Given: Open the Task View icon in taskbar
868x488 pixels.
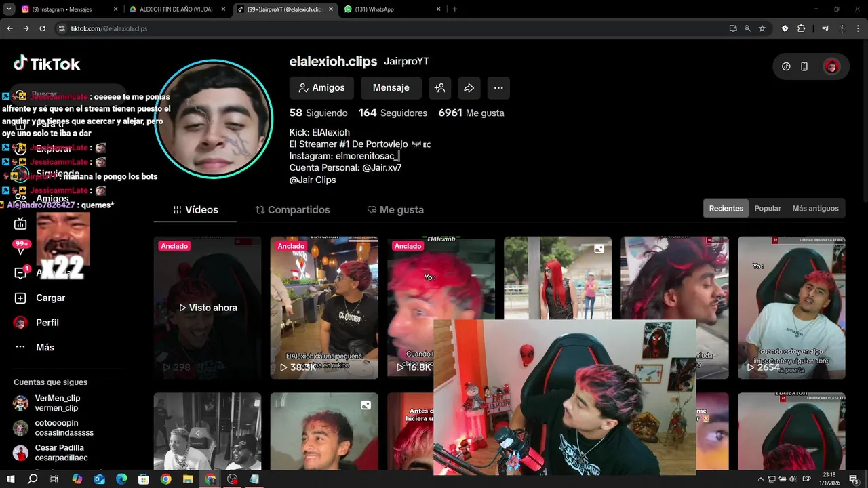Looking at the screenshot, I should tap(54, 479).
